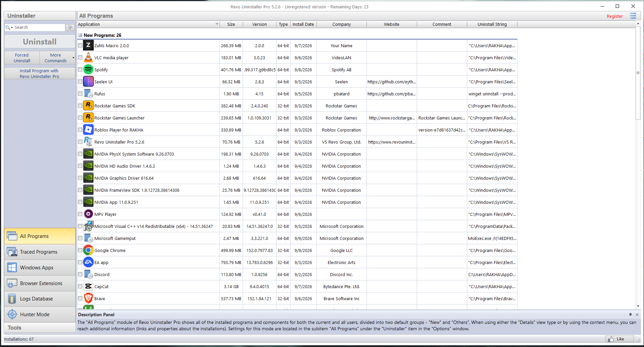The width and height of the screenshot is (644, 347).
Task: Click the NVIDIA Graphics Driver icon
Action: (x=88, y=178)
